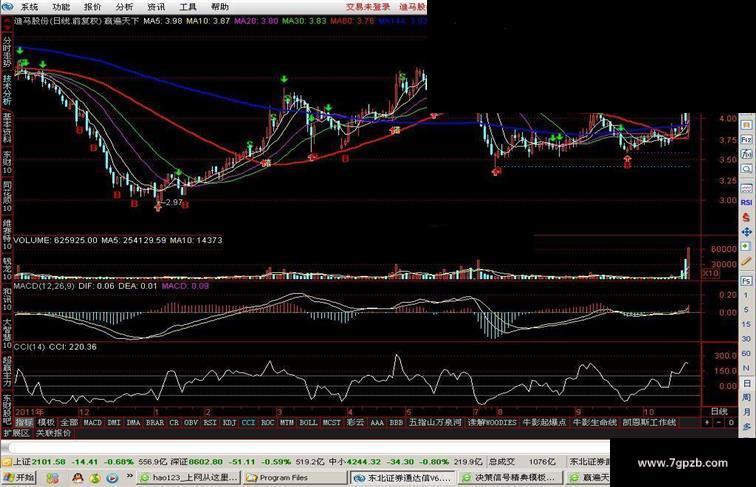Switch to 15-minute period
The height and width of the screenshot is (487, 756).
click(746, 325)
